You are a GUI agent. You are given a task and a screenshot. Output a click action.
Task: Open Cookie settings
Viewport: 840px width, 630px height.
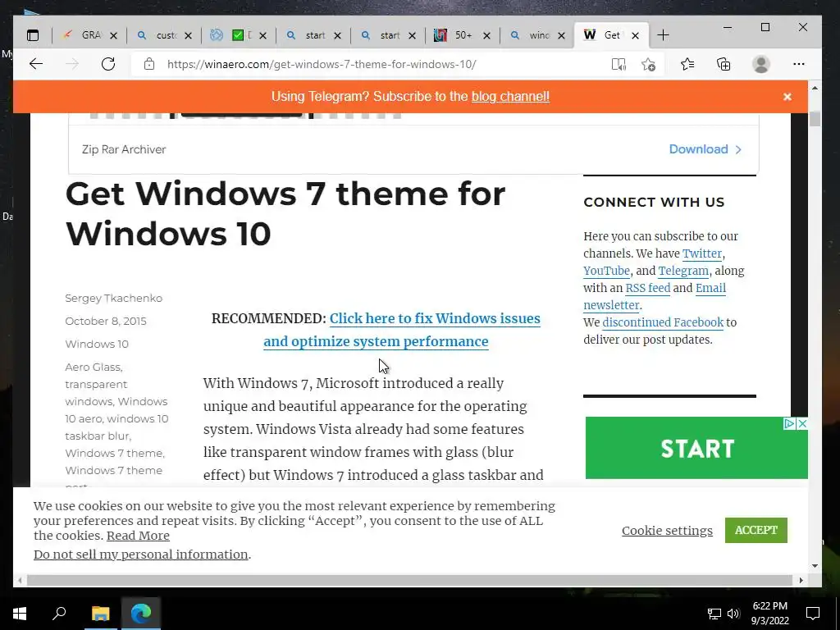pos(667,531)
